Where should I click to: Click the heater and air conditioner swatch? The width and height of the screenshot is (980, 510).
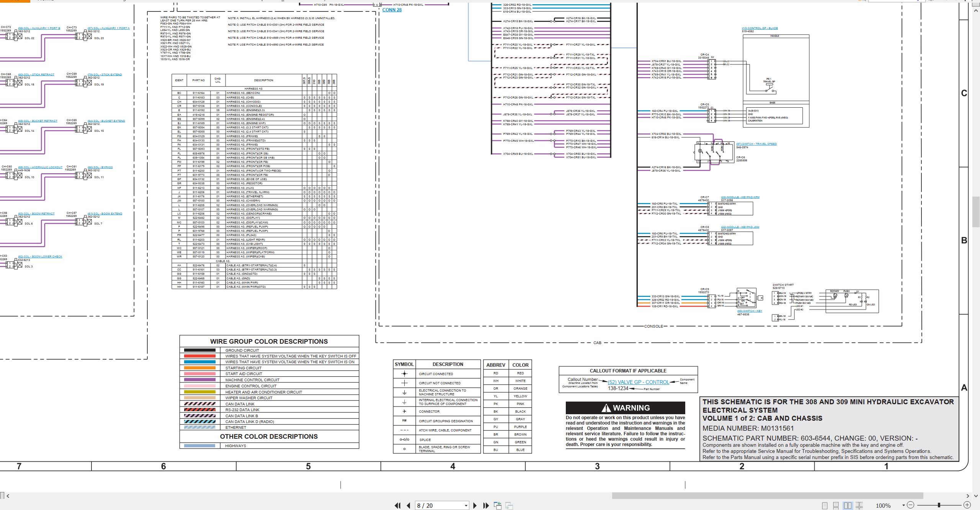tap(199, 392)
